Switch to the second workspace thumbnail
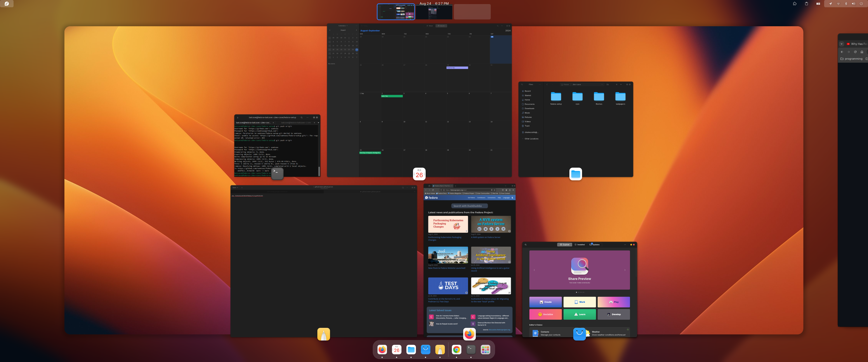The image size is (868, 362). coord(434,12)
